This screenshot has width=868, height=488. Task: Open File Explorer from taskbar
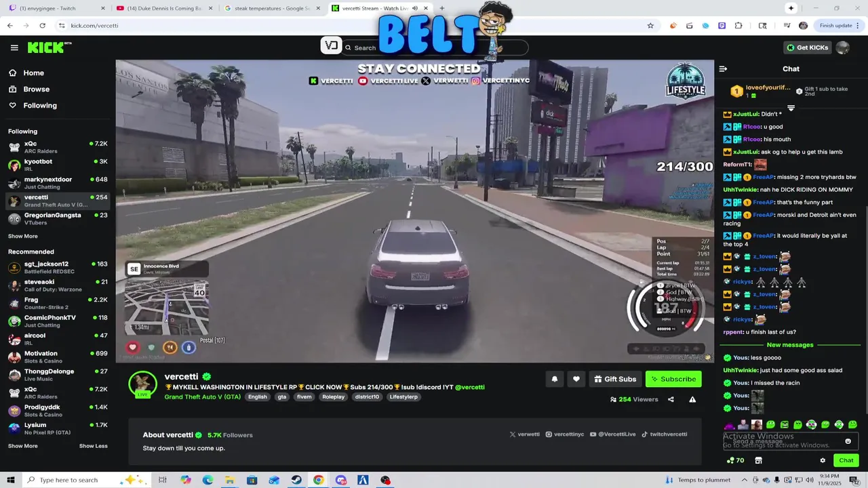click(x=230, y=480)
